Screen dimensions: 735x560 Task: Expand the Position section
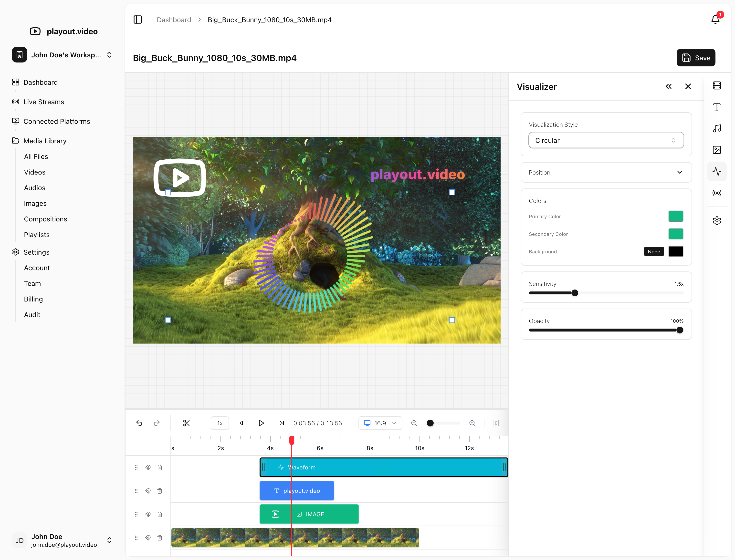[x=606, y=172]
